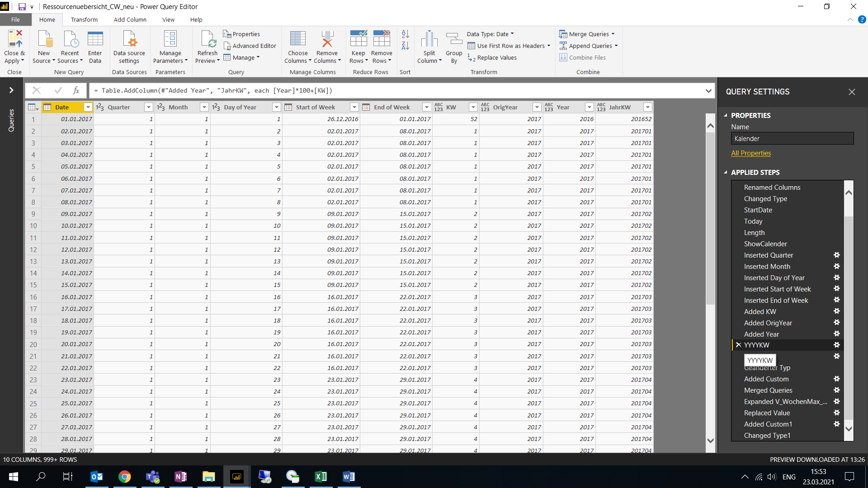Open settings gear for Added KW step
Screen dimensions: 868x488
[x=837, y=311]
